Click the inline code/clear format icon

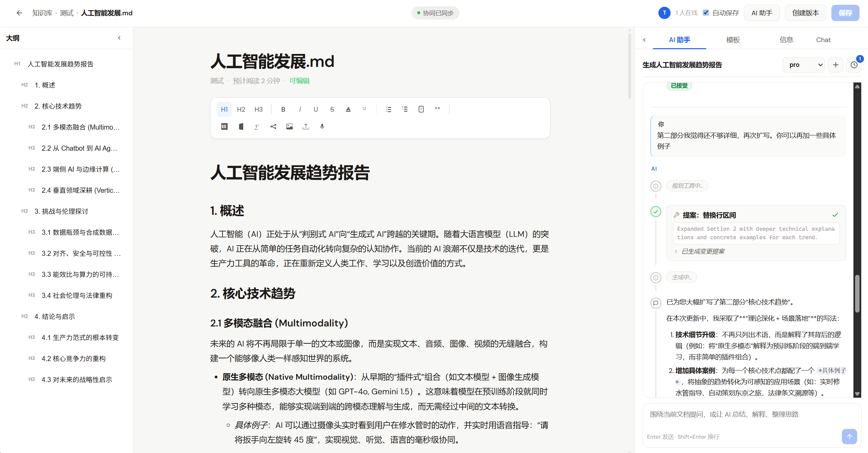coord(364,109)
